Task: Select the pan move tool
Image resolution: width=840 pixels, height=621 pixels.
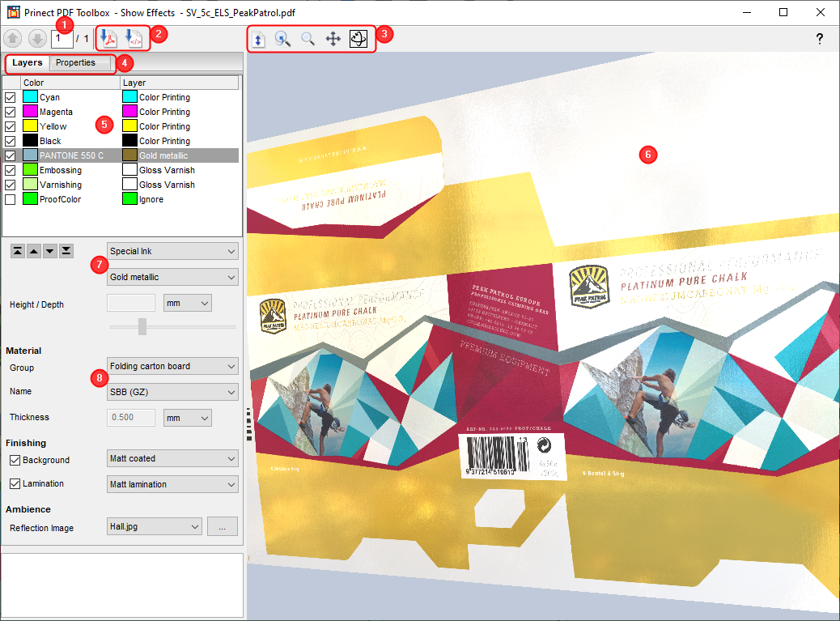Action: [333, 39]
